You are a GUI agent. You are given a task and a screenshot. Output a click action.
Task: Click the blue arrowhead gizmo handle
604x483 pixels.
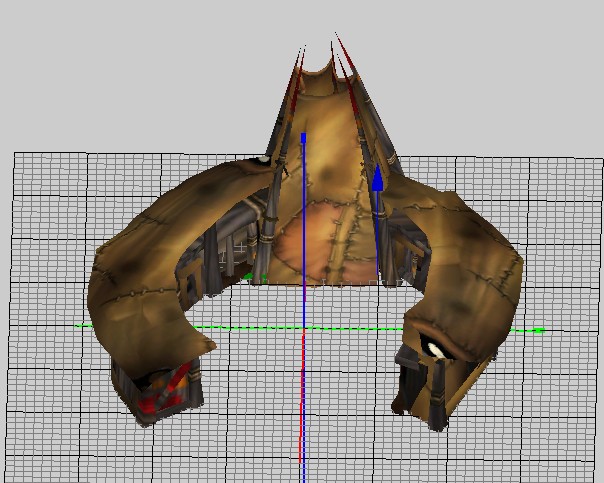tap(378, 178)
